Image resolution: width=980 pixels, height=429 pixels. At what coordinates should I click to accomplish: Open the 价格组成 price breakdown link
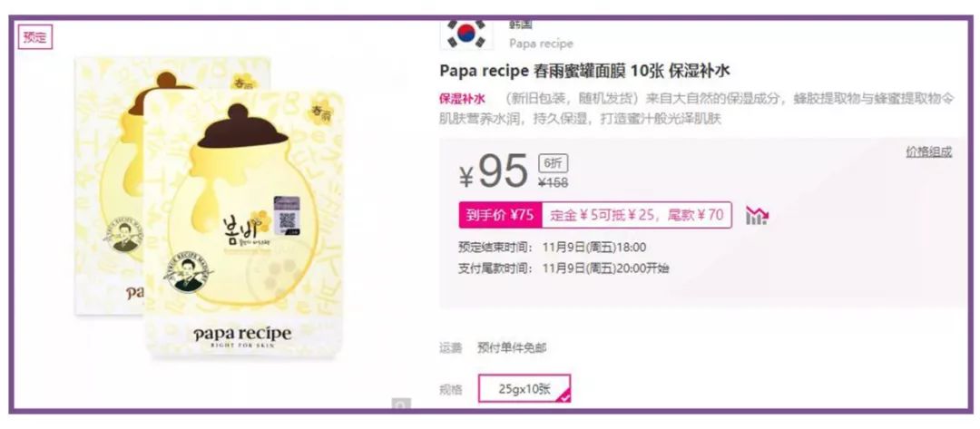coord(929,151)
